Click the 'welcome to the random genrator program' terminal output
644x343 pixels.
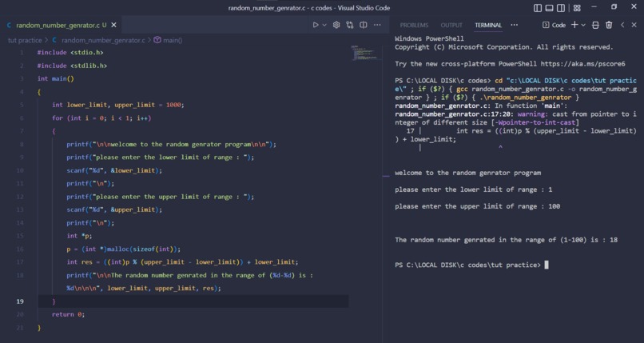467,173
